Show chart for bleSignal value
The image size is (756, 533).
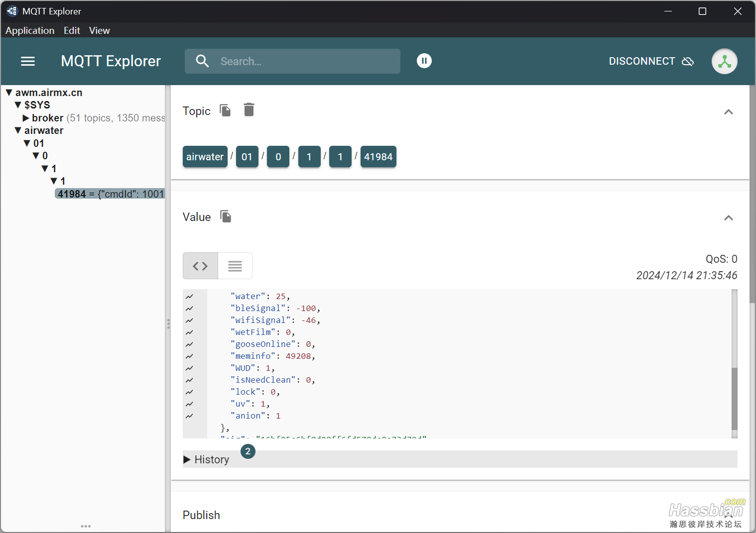189,309
